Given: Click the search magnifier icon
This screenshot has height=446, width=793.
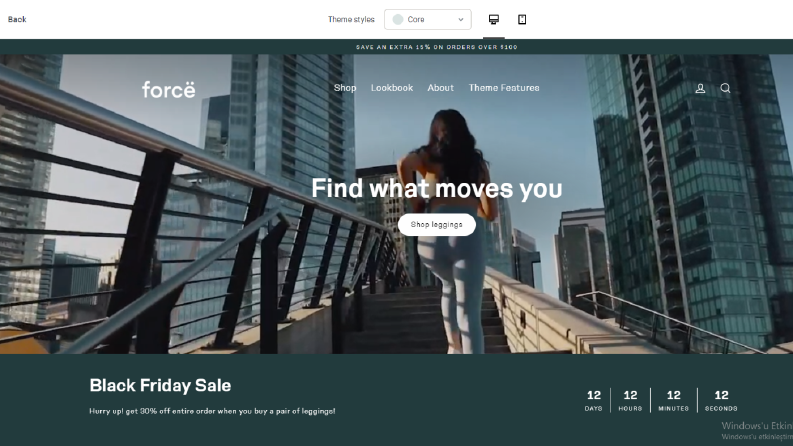Looking at the screenshot, I should 725,88.
